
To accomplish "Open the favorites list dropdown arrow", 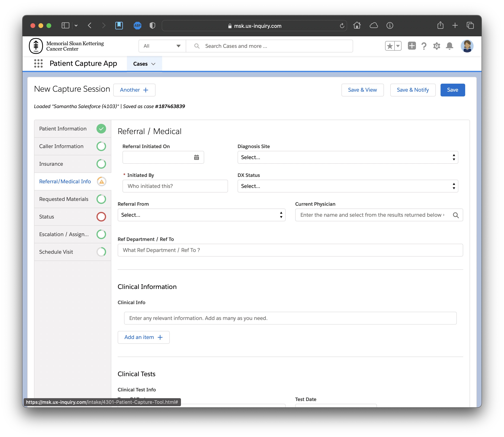I will [398, 46].
